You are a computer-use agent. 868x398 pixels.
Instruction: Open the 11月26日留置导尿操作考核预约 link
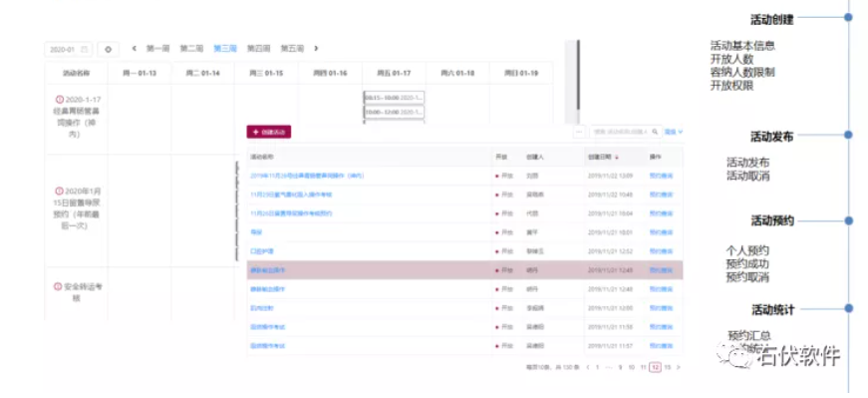pyautogui.click(x=291, y=213)
